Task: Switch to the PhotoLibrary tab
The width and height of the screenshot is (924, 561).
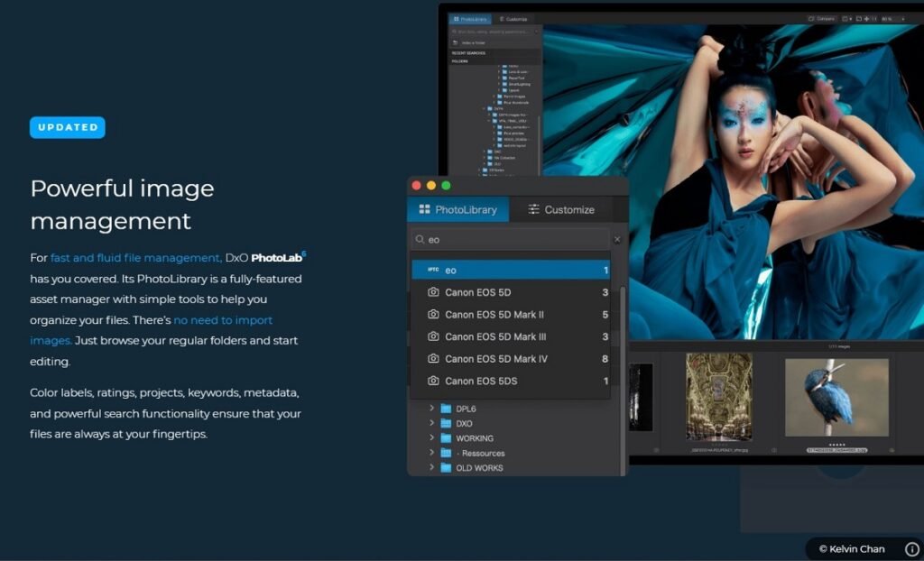Action: [457, 209]
